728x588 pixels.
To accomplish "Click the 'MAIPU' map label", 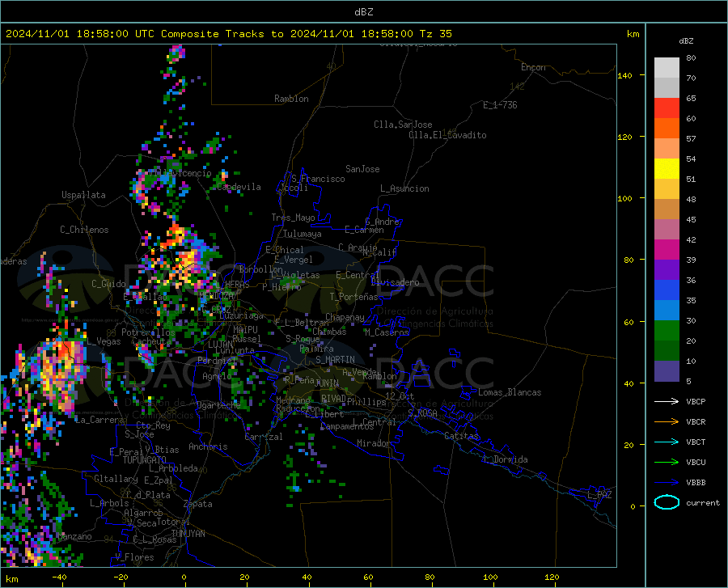I will [245, 330].
